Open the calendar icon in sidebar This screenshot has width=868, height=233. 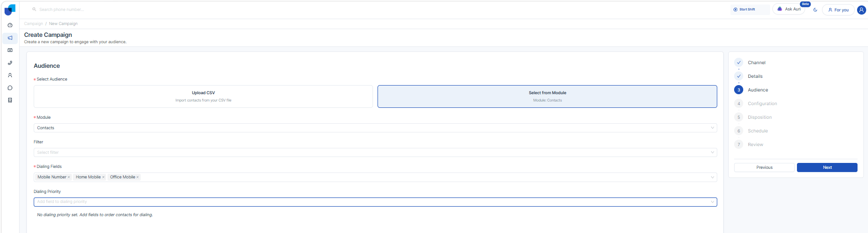[10, 51]
